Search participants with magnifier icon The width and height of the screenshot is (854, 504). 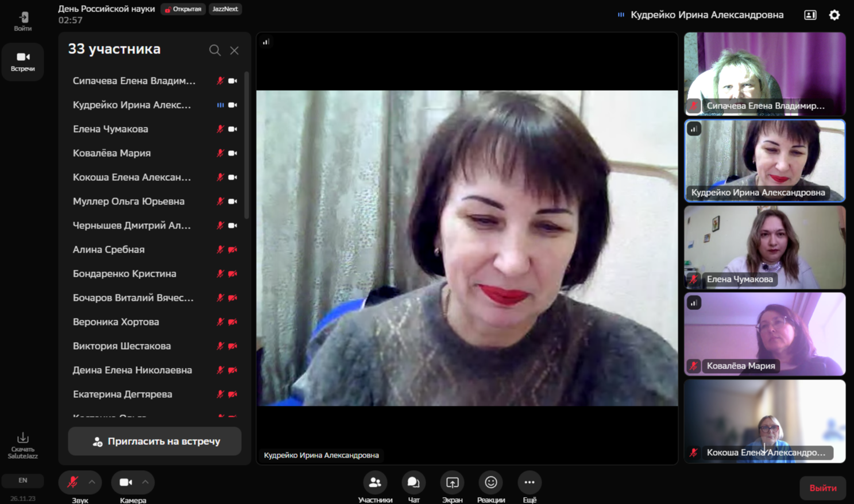215,51
